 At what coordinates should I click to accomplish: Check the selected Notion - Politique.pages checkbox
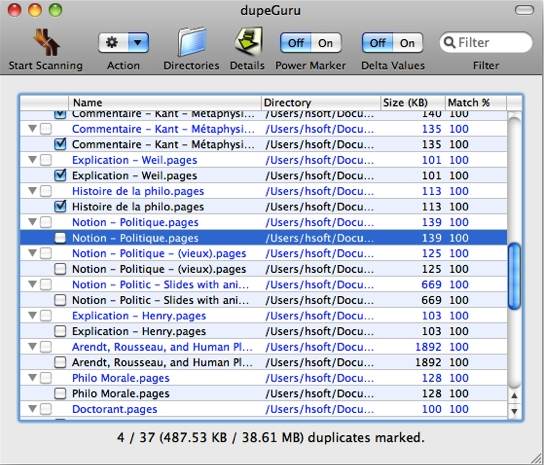(x=60, y=238)
